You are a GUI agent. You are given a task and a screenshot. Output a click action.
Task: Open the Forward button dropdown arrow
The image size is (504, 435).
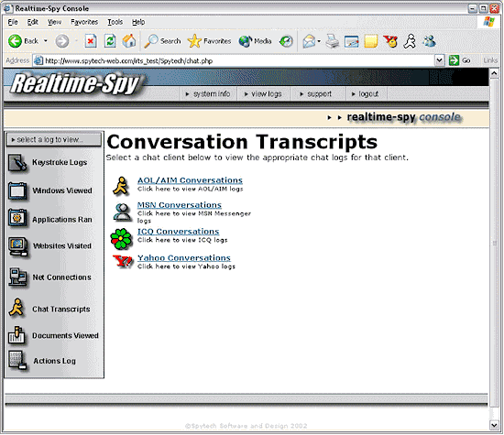pos(76,41)
